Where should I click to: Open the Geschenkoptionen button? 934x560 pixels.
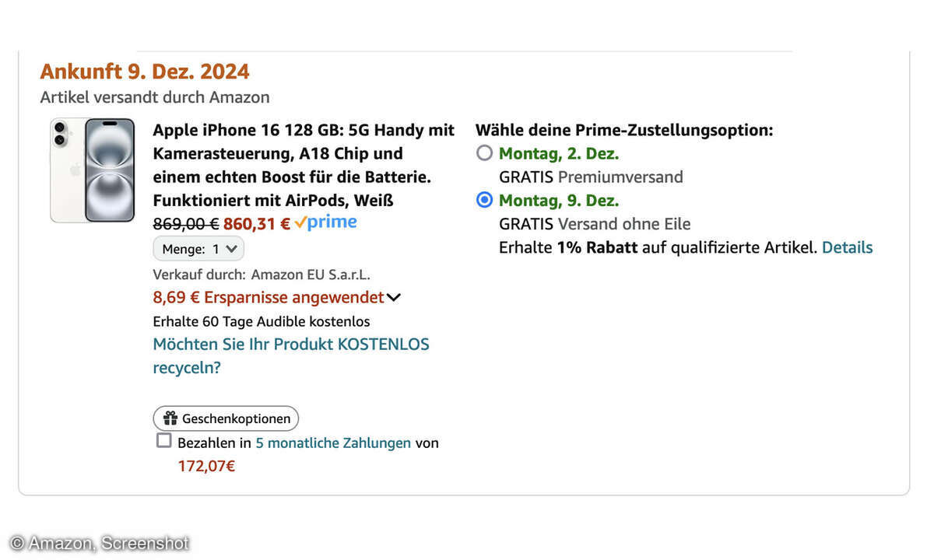coord(226,418)
